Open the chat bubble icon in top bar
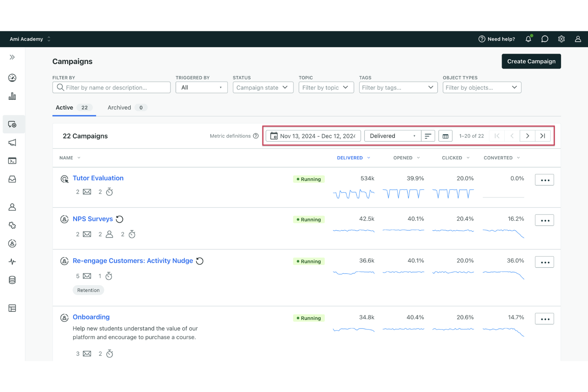Image resolution: width=588 pixels, height=392 pixels. (545, 39)
